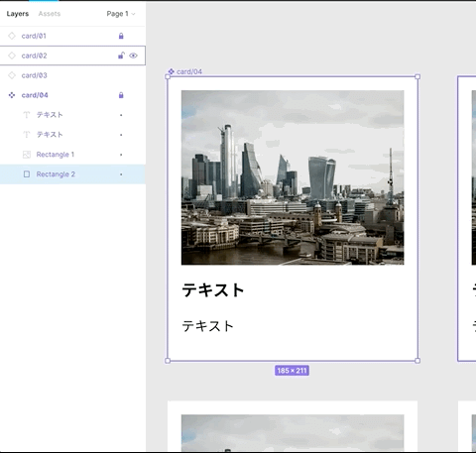This screenshot has width=476, height=453.
Task: Click the second テキスト layer's T icon
Action: pos(27,135)
